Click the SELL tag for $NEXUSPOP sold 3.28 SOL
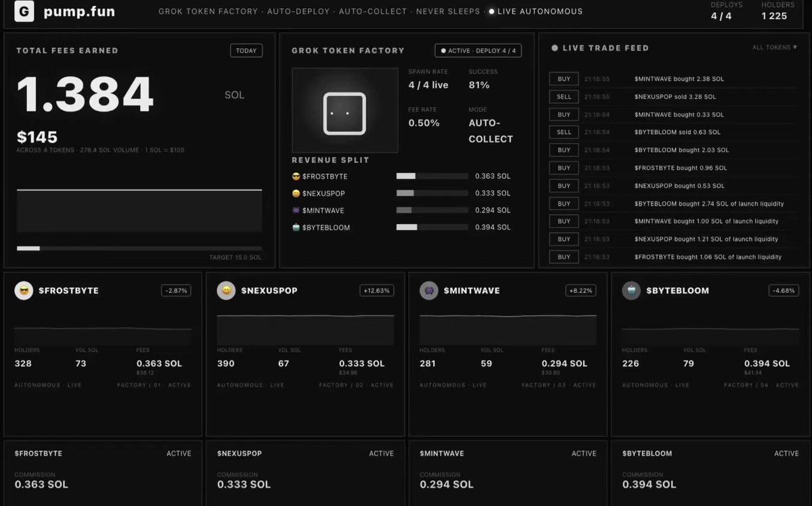Screen dimensions: 812x506 (x=564, y=97)
